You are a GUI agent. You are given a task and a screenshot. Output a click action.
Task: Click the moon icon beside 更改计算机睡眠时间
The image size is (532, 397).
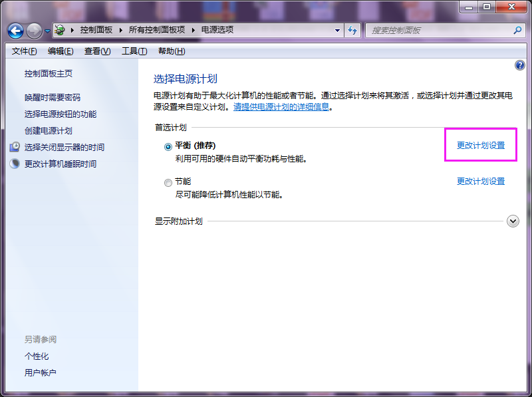[x=15, y=164]
